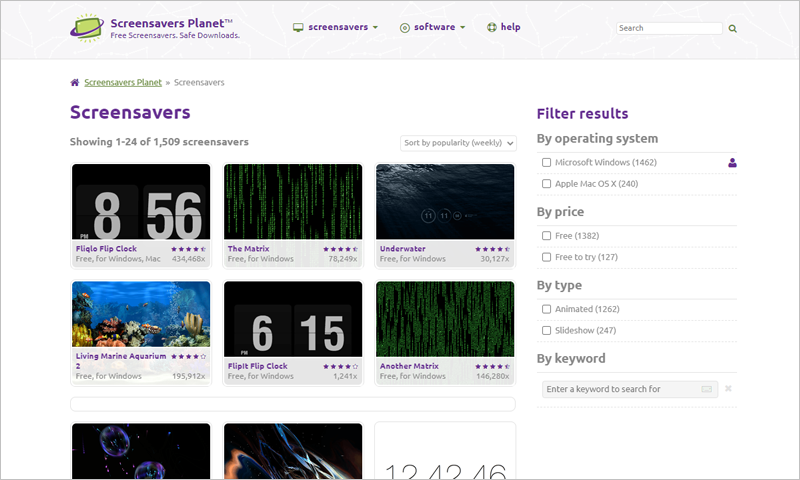Follow the Screensavers Planet breadcrumb link

123,82
